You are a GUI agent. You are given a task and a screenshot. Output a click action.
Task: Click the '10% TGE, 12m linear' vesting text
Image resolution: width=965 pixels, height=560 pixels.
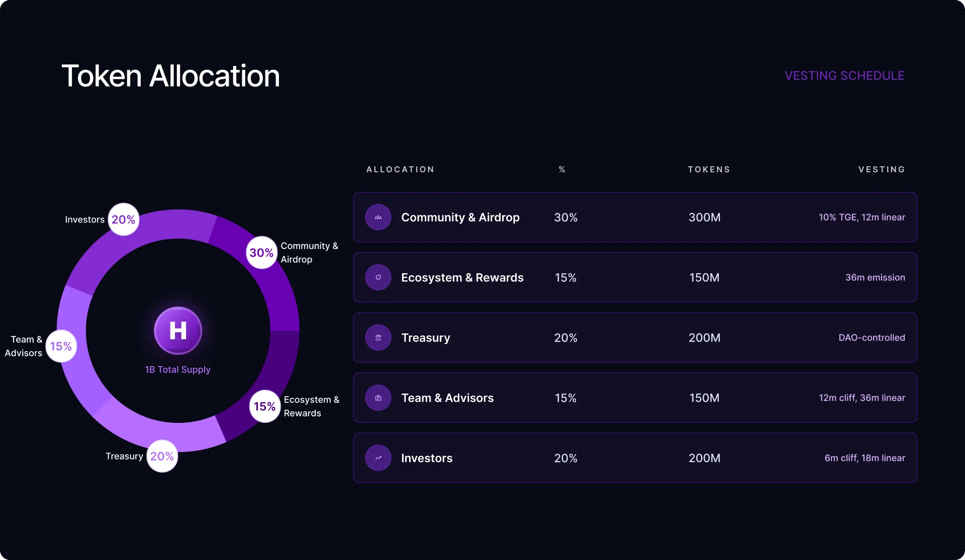pos(862,217)
